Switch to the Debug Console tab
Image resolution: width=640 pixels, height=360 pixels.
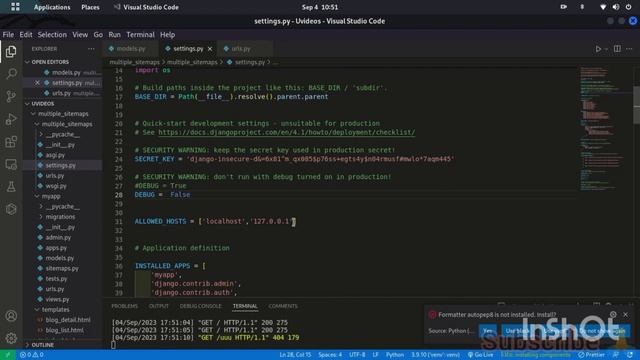click(x=200, y=306)
